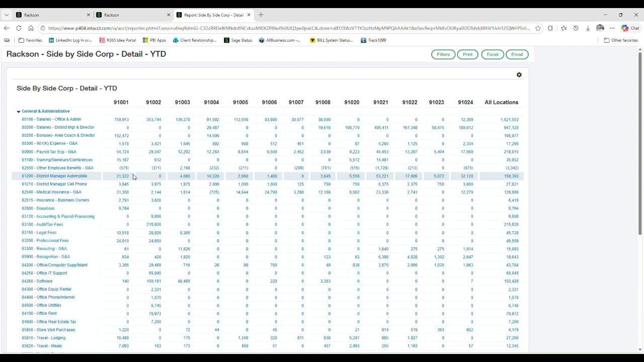Send the report with the Email button
Viewport: 644px width, 362px height.
[517, 54]
